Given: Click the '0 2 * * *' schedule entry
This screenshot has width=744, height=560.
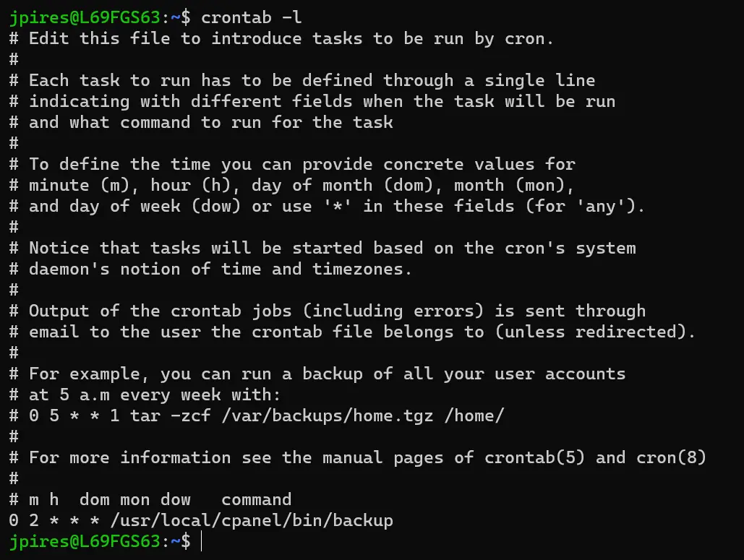Looking at the screenshot, I should click(x=54, y=520).
